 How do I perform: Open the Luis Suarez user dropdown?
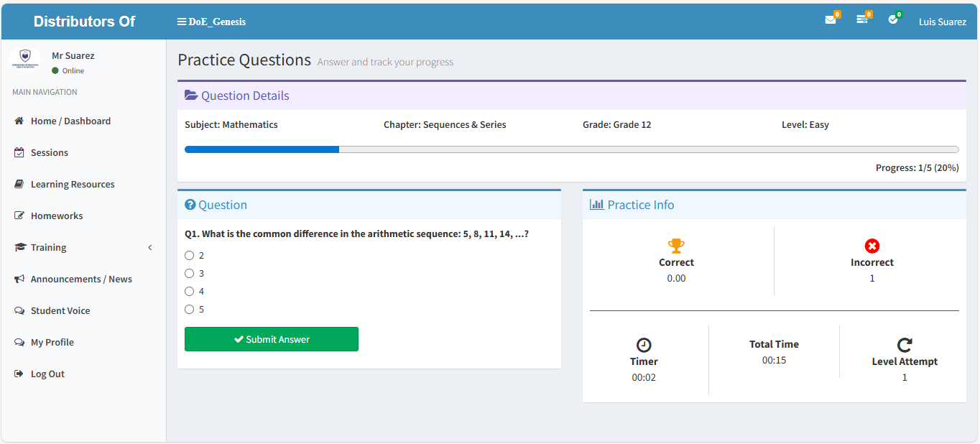coord(942,22)
